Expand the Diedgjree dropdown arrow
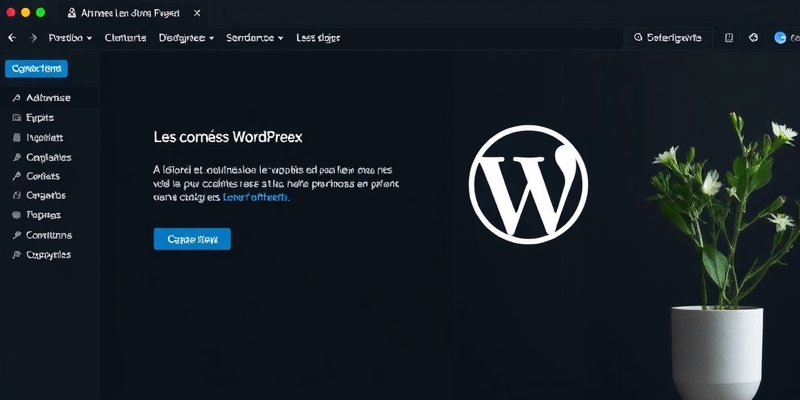This screenshot has height=400, width=800. (x=211, y=38)
